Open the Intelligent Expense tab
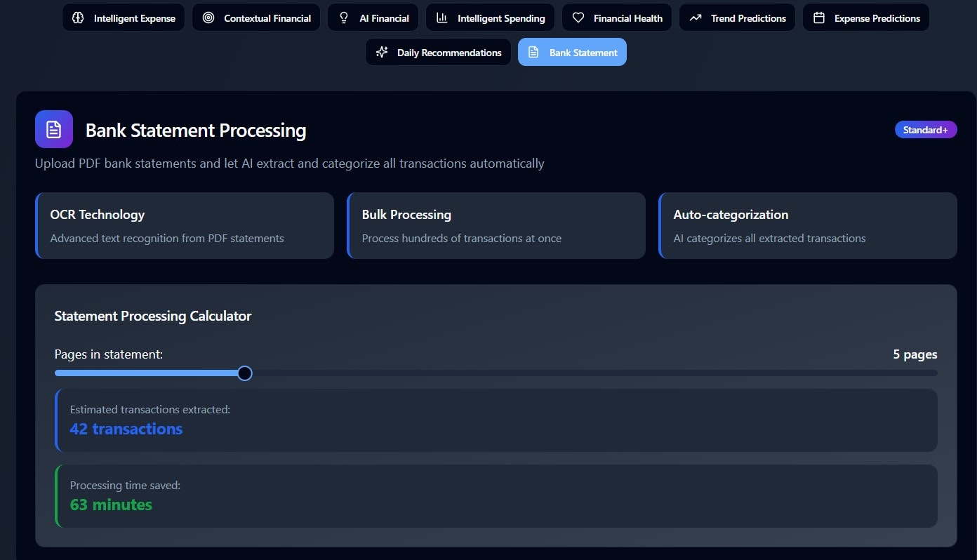This screenshot has height=560, width=977. tap(124, 18)
